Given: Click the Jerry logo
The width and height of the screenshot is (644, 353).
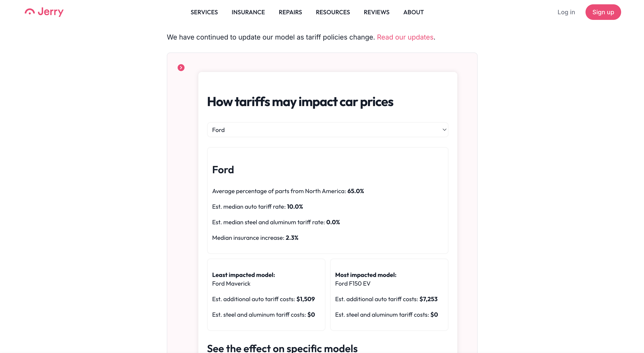Looking at the screenshot, I should pyautogui.click(x=44, y=12).
